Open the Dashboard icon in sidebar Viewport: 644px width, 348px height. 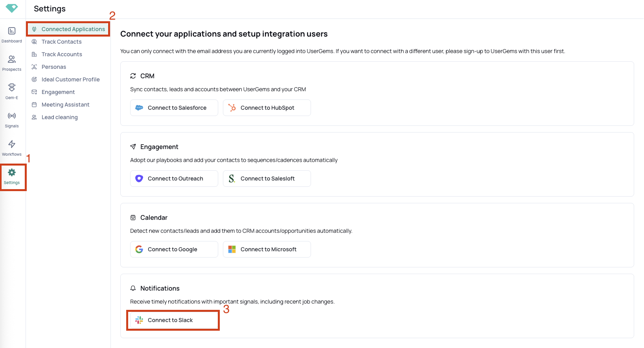click(12, 31)
